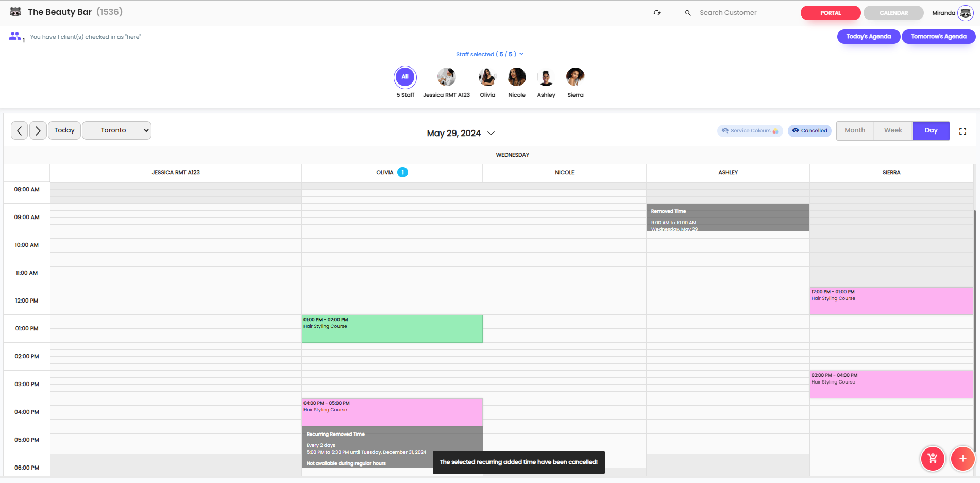The image size is (980, 483).
Task: Open Olivia's 04:00 PM pink Hair Styling Course
Action: point(392,412)
